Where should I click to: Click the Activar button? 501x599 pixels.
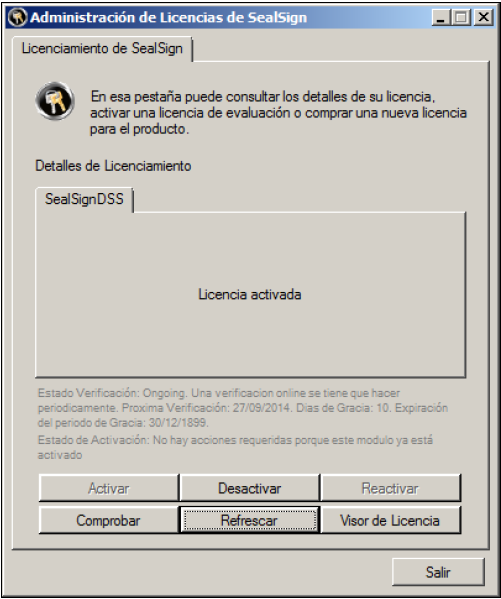coord(109,488)
